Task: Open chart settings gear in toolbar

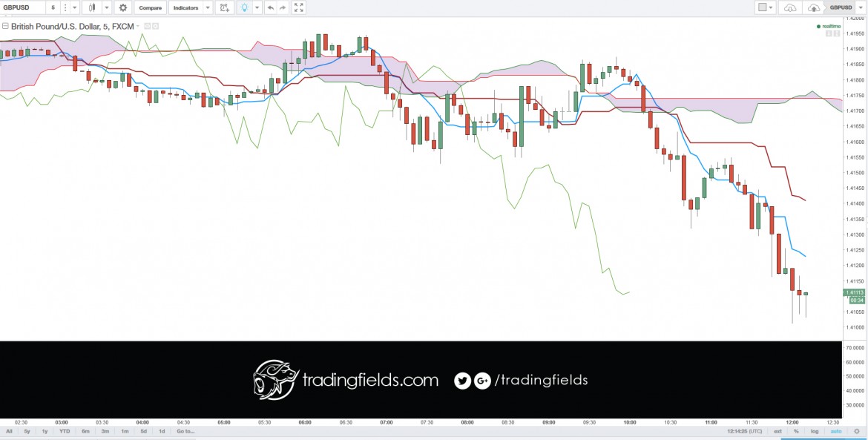Action: pos(123,7)
